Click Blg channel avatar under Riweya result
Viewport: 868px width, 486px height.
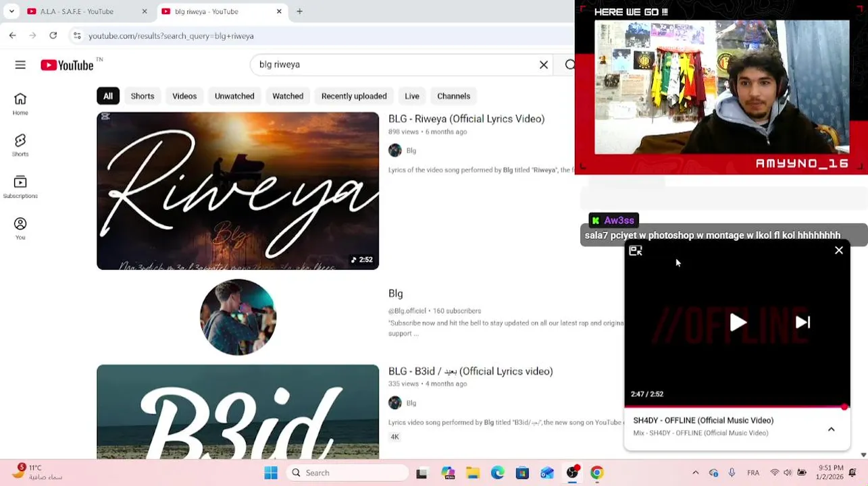pyautogui.click(x=395, y=151)
